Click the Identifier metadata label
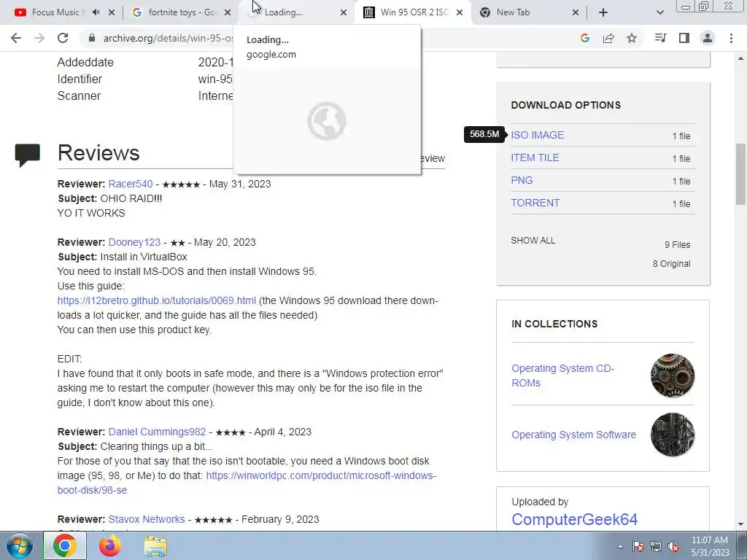Image resolution: width=747 pixels, height=560 pixels. [x=80, y=79]
